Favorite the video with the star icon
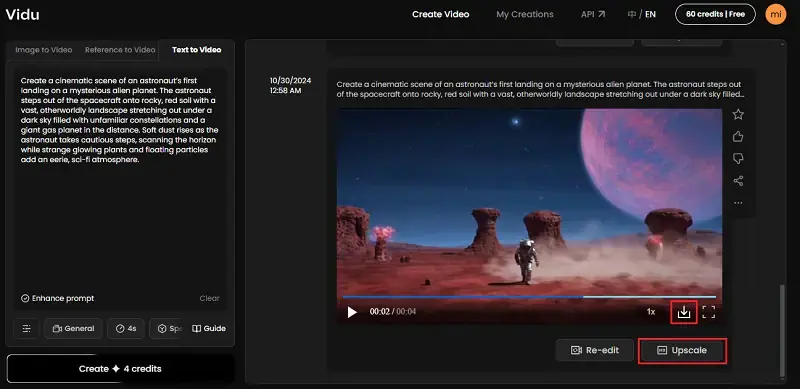Image resolution: width=800 pixels, height=389 pixels. pos(738,114)
